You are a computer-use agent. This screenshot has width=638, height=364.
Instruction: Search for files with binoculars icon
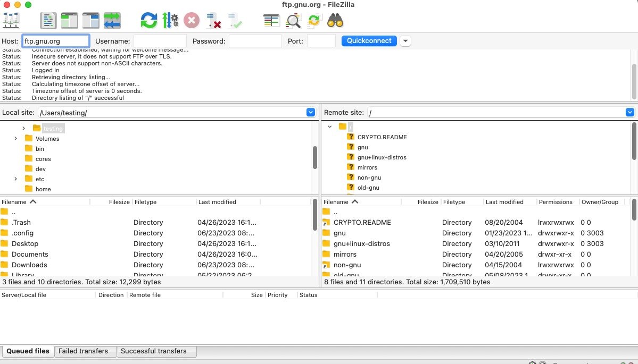point(335,21)
